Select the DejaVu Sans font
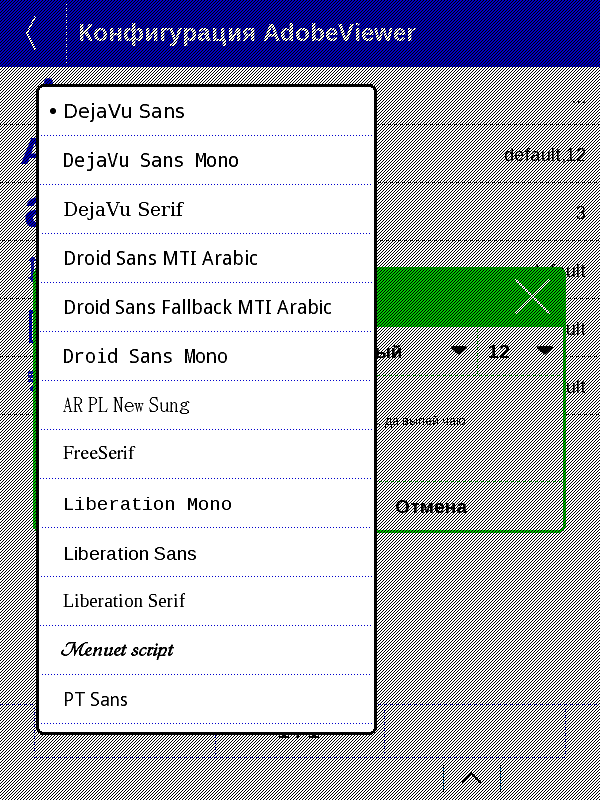600x800 pixels. [x=207, y=111]
